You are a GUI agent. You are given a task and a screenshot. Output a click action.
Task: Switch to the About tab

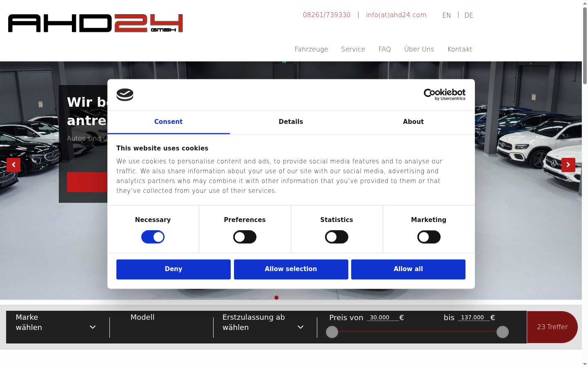413,122
